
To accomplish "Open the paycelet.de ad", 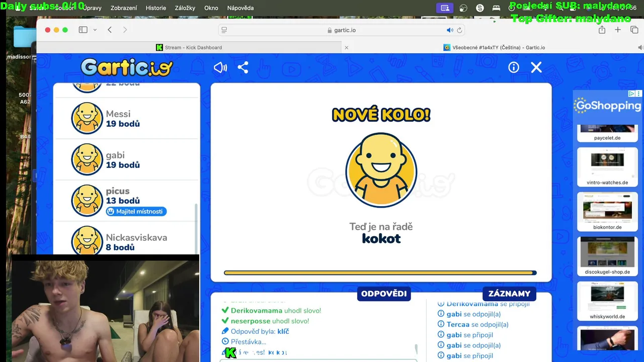I will (607, 133).
